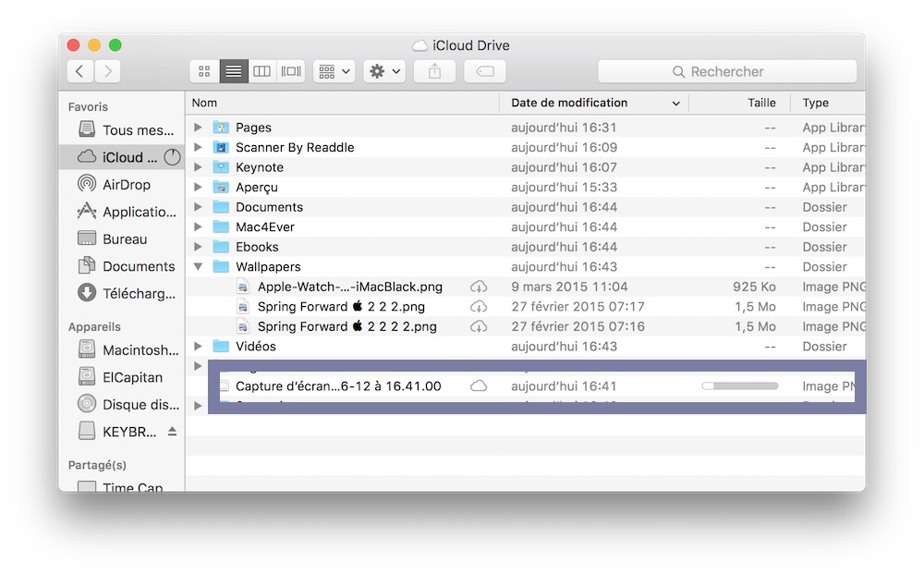The height and width of the screenshot is (575, 924).
Task: Expand the Scanner By Readdle folder
Action: tap(198, 147)
